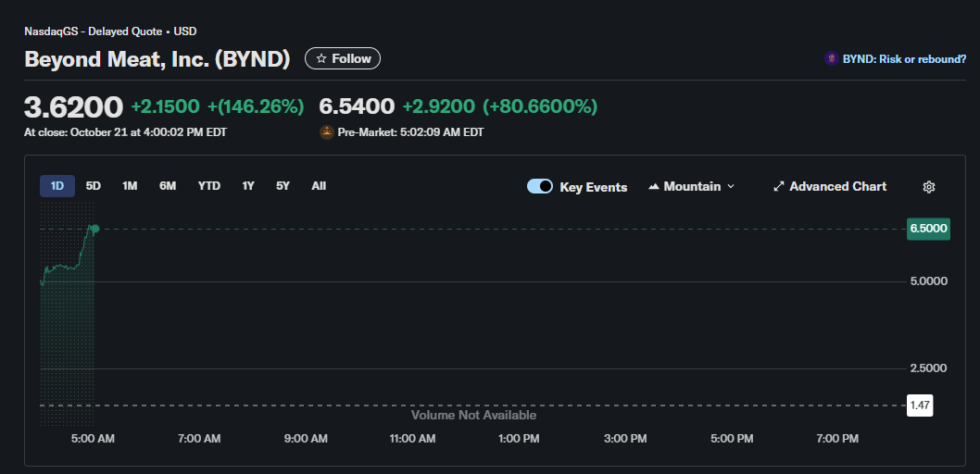Click the expand arrows icon for Advanced Chart
The height and width of the screenshot is (474, 980).
point(779,187)
